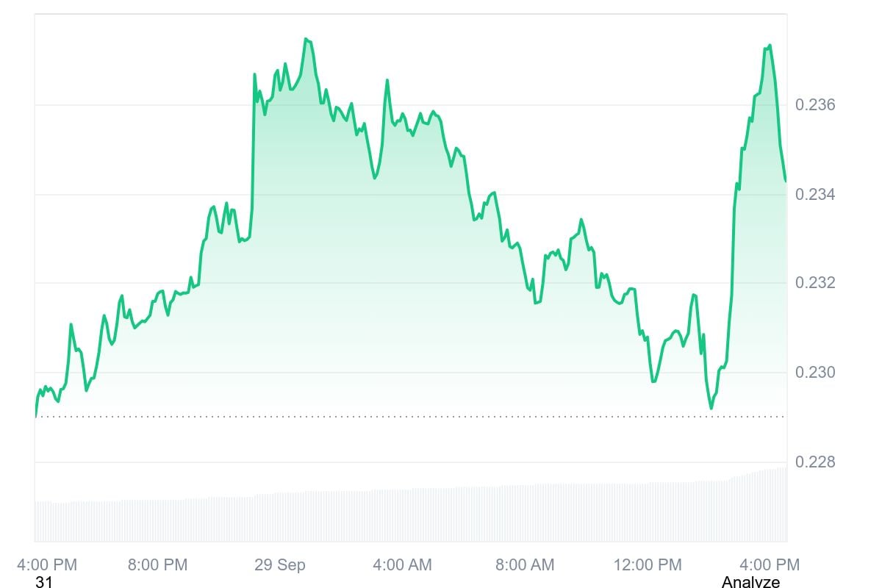Click the Analyze button

coord(750,582)
